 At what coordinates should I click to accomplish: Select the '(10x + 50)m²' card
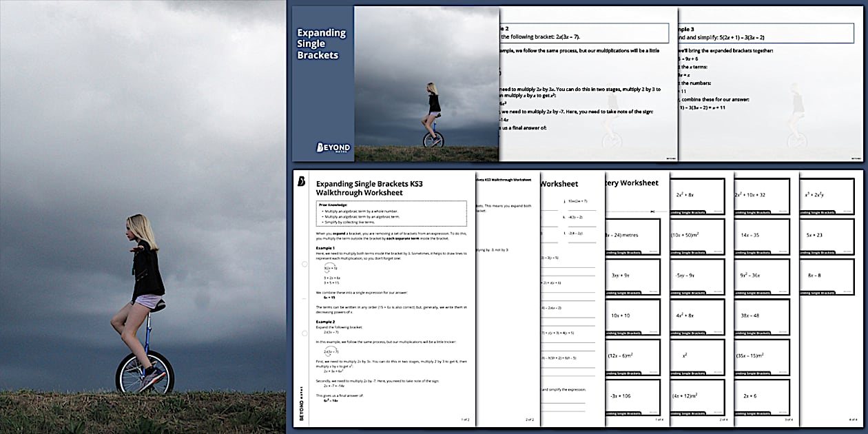click(x=694, y=236)
